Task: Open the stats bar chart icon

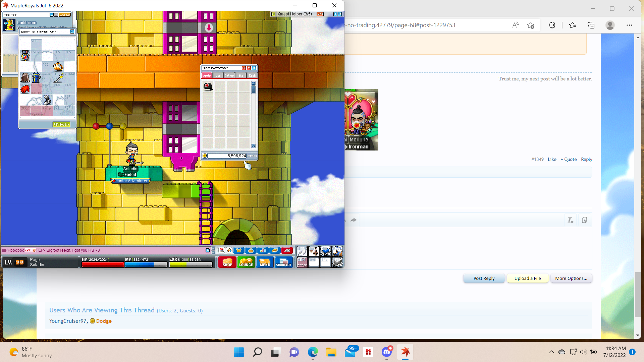Action: click(263, 250)
